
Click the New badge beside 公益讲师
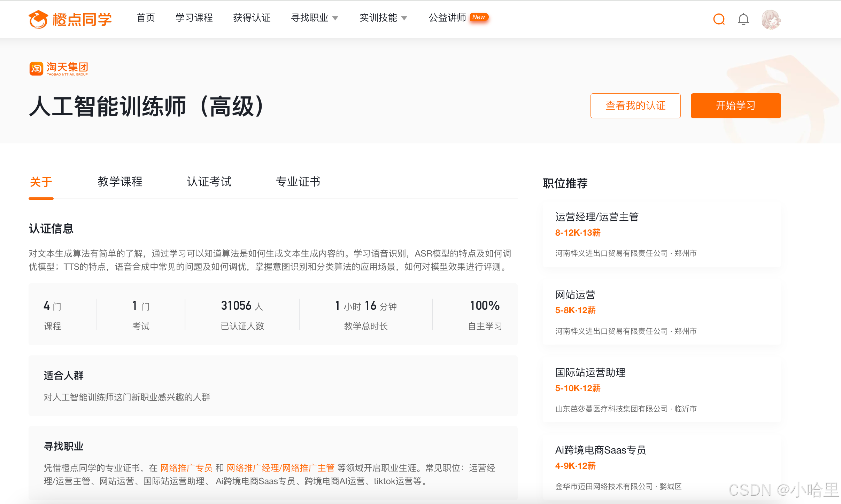pos(479,17)
